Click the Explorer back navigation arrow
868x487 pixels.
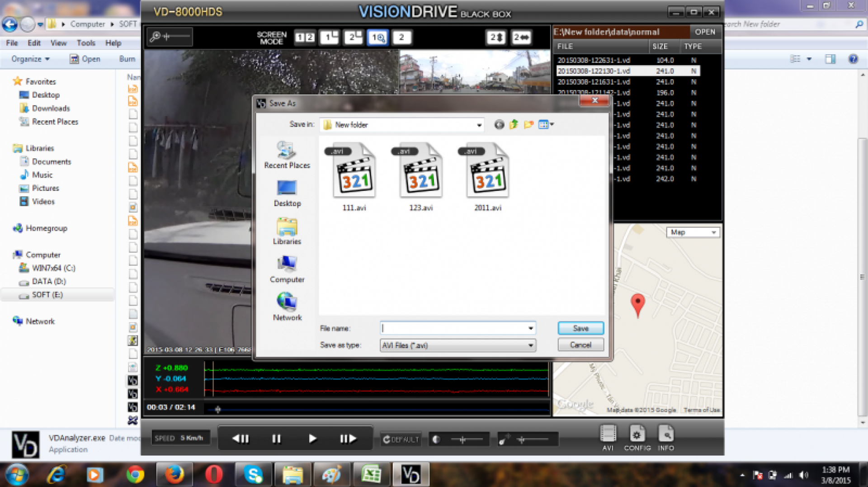(x=10, y=24)
